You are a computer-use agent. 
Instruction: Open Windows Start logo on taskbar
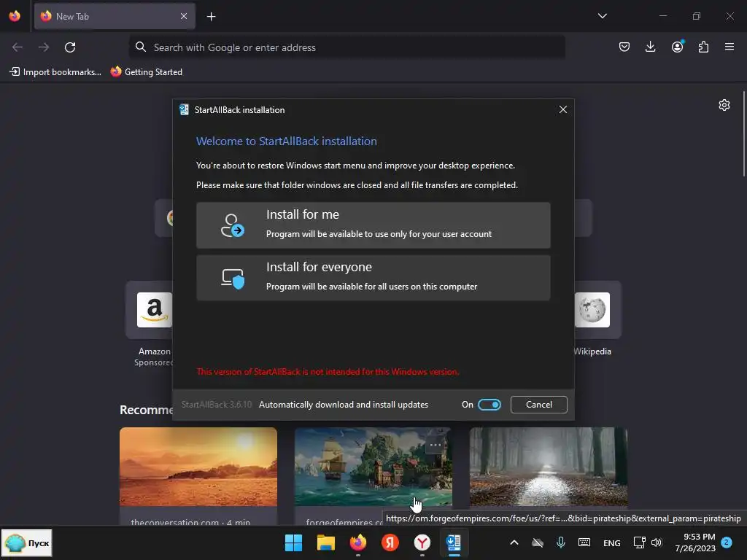[293, 542]
